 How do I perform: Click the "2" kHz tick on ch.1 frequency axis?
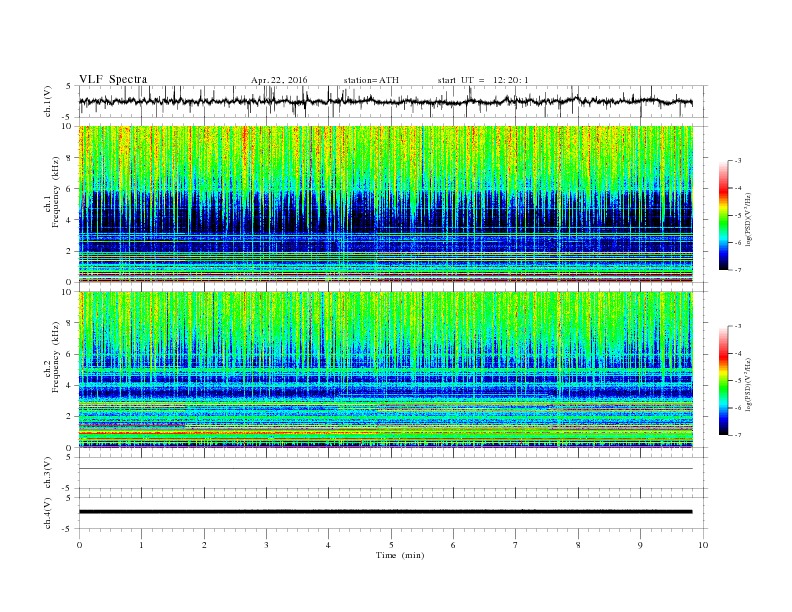[x=70, y=251]
